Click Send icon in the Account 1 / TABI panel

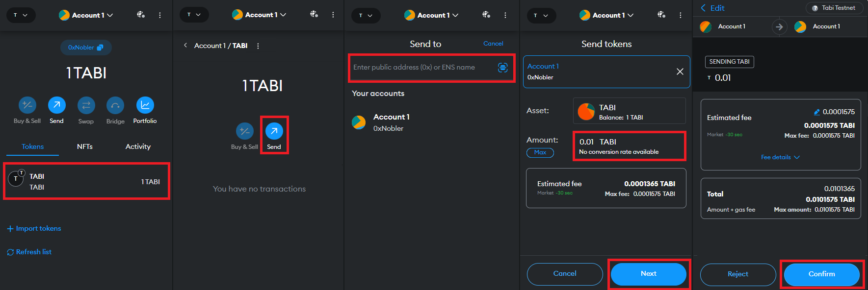(x=274, y=131)
